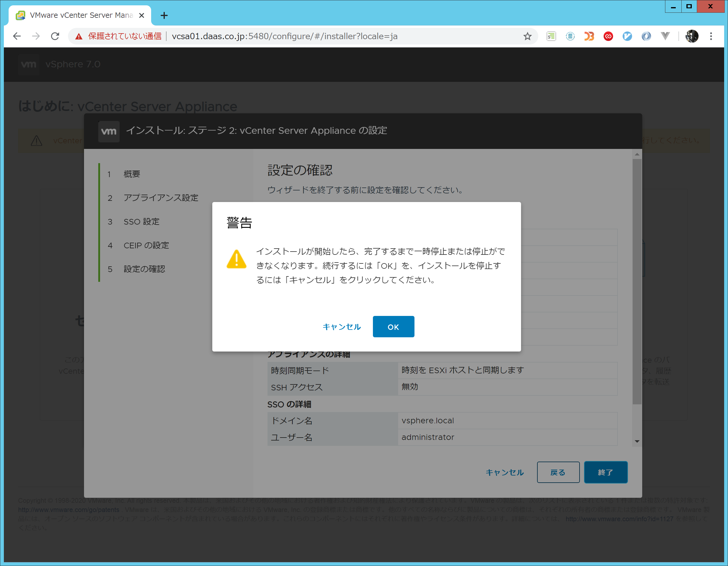Click キャンセル in the 警告 dialog

click(342, 327)
